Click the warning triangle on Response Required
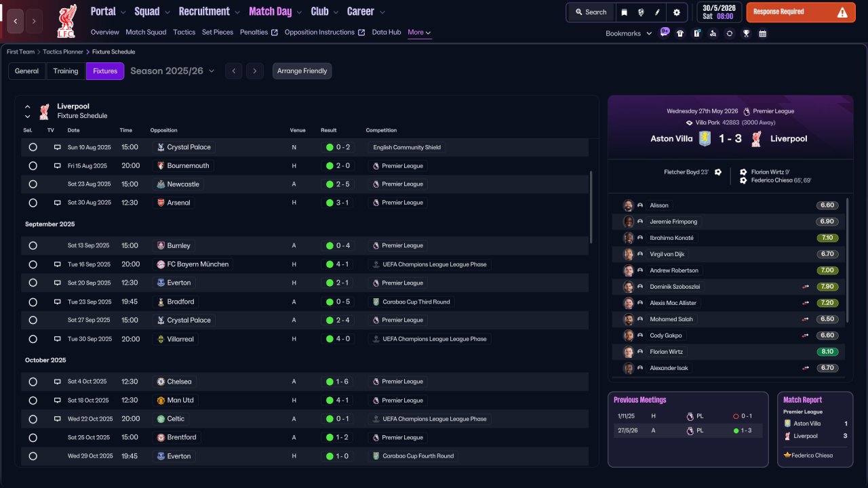 [x=842, y=12]
